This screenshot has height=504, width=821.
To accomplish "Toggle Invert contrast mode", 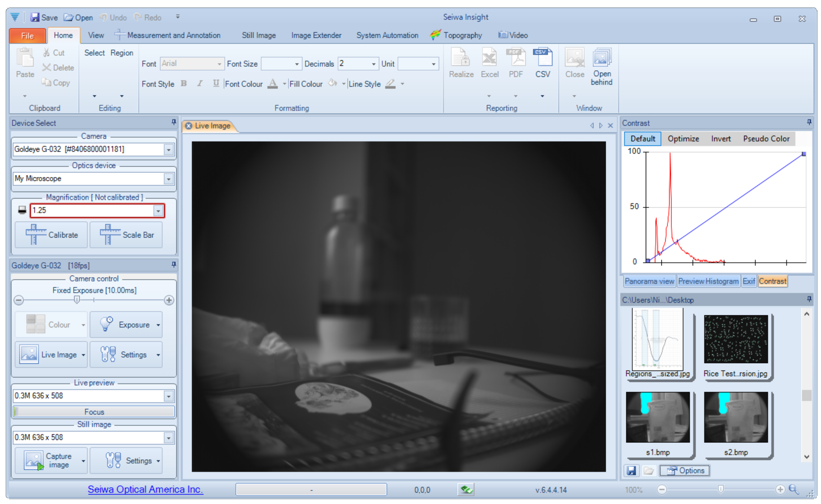I will [721, 138].
